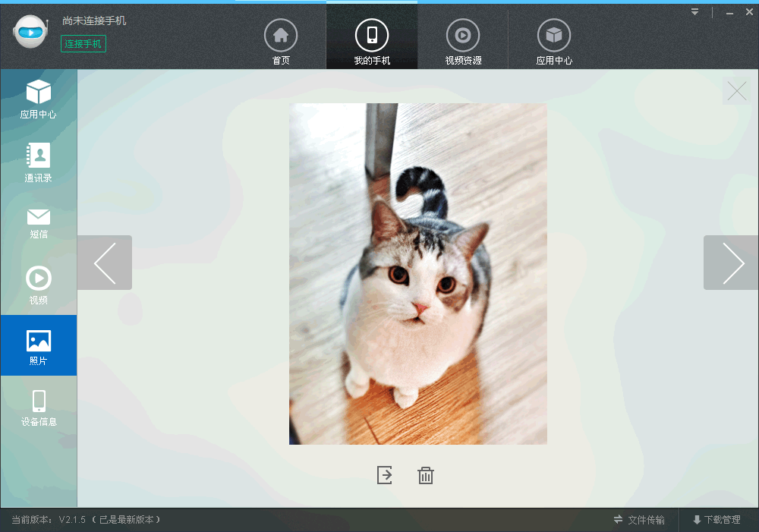This screenshot has width=759, height=532.
Task: Open 下载管理 download manager
Action: click(716, 520)
